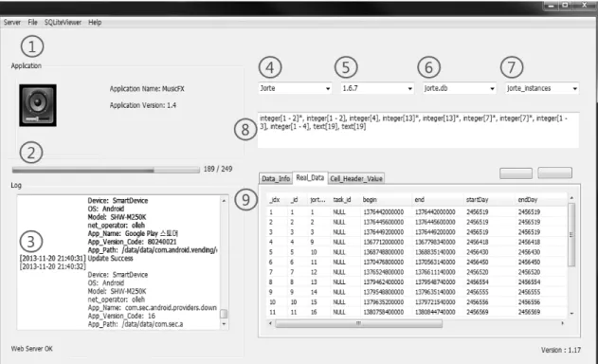The image size is (598, 364).
Task: Click the App_Name com.sec.android.providers log line
Action: (x=153, y=307)
